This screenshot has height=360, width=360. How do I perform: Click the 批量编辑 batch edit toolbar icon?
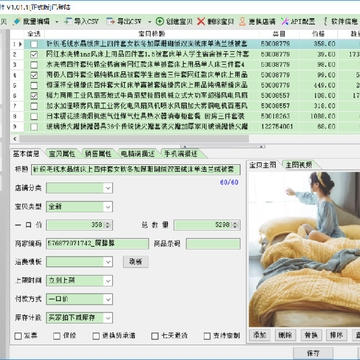pos(17,21)
